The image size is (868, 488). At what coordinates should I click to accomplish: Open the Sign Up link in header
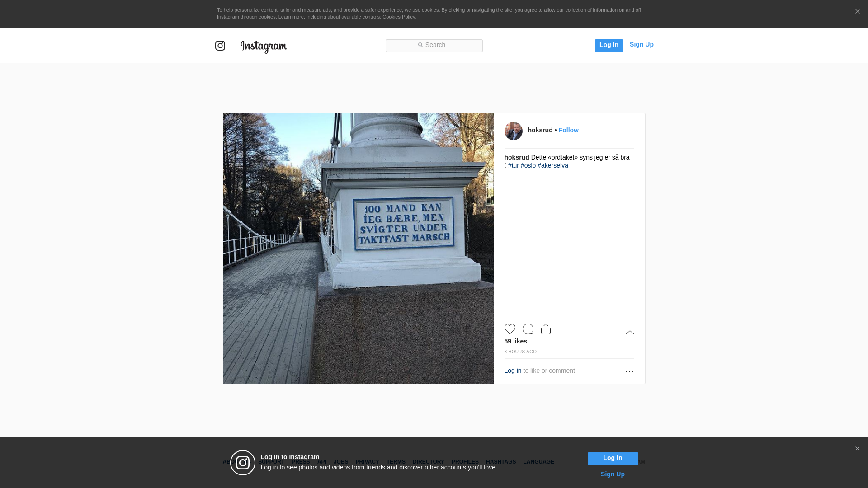pos(641,44)
